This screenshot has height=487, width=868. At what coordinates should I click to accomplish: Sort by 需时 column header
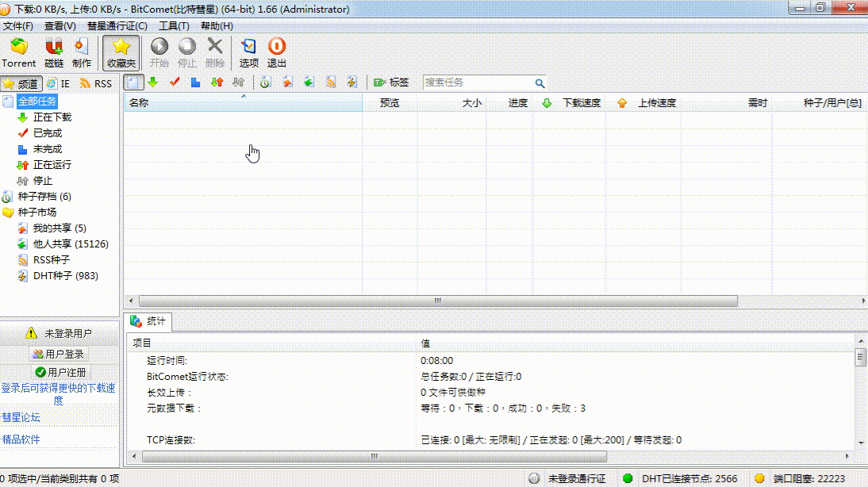click(726, 103)
